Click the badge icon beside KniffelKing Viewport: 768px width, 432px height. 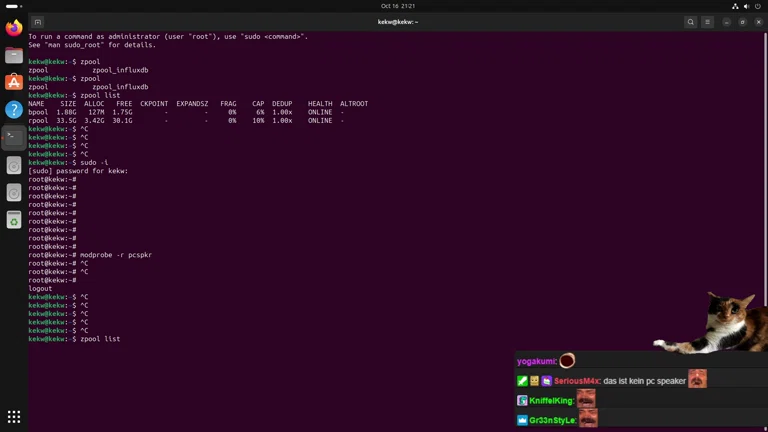click(x=522, y=401)
